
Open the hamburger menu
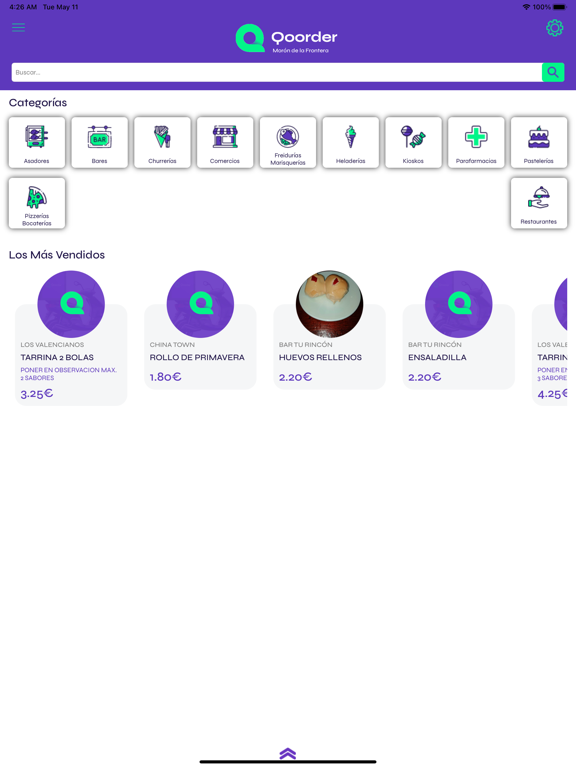pos(19,27)
